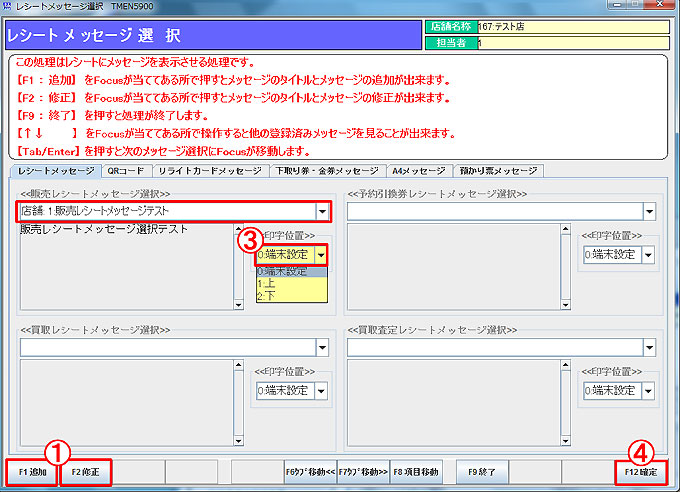Click the 販売レシートメッセージ選択テスト text area
Viewport: 680px width, 492px height.
(x=127, y=266)
